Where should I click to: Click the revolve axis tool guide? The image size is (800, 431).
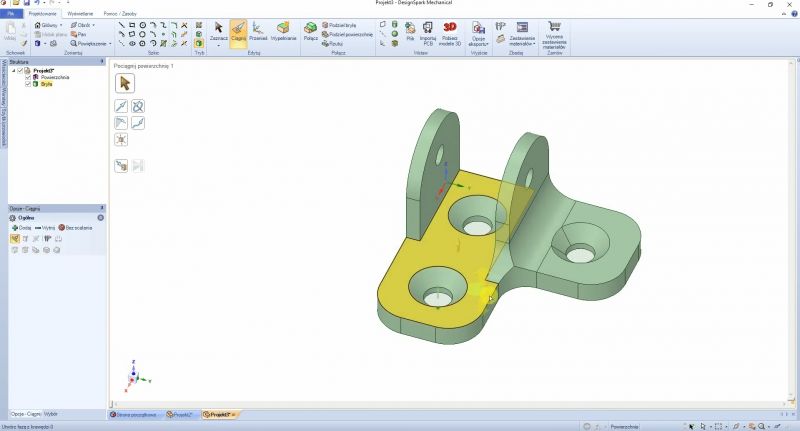coord(138,106)
